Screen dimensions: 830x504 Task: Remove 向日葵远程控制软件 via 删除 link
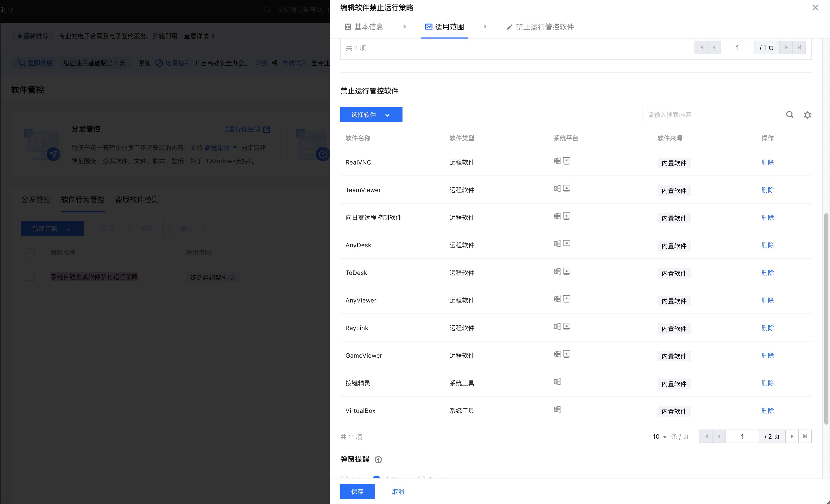click(x=767, y=217)
